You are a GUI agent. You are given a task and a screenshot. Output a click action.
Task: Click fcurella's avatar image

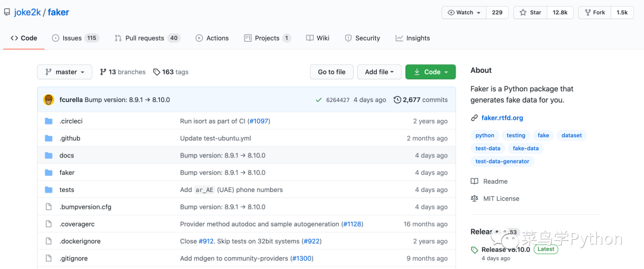pyautogui.click(x=48, y=100)
